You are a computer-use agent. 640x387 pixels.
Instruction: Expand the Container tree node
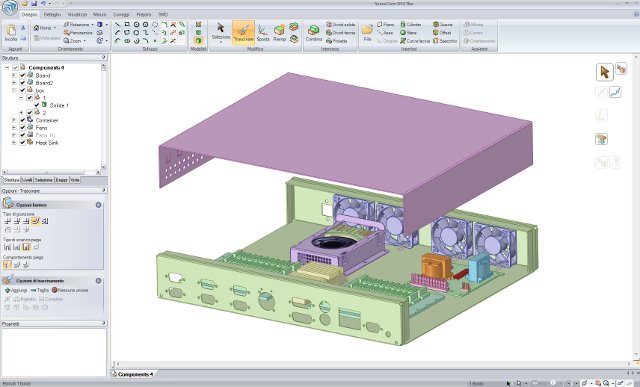(x=14, y=120)
